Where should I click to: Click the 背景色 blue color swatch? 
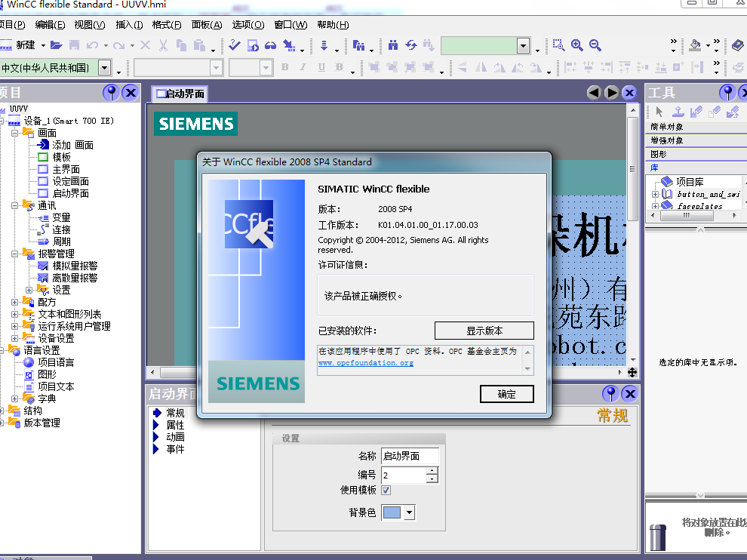point(392,512)
